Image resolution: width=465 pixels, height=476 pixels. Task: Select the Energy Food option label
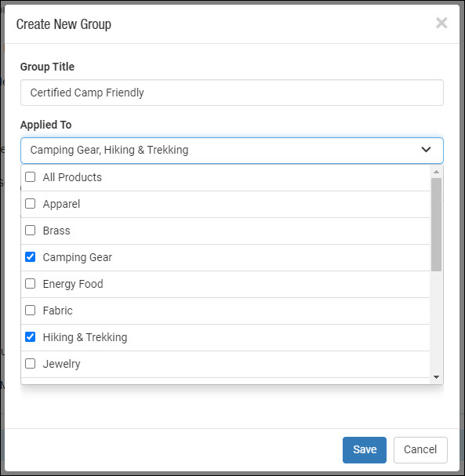point(73,284)
